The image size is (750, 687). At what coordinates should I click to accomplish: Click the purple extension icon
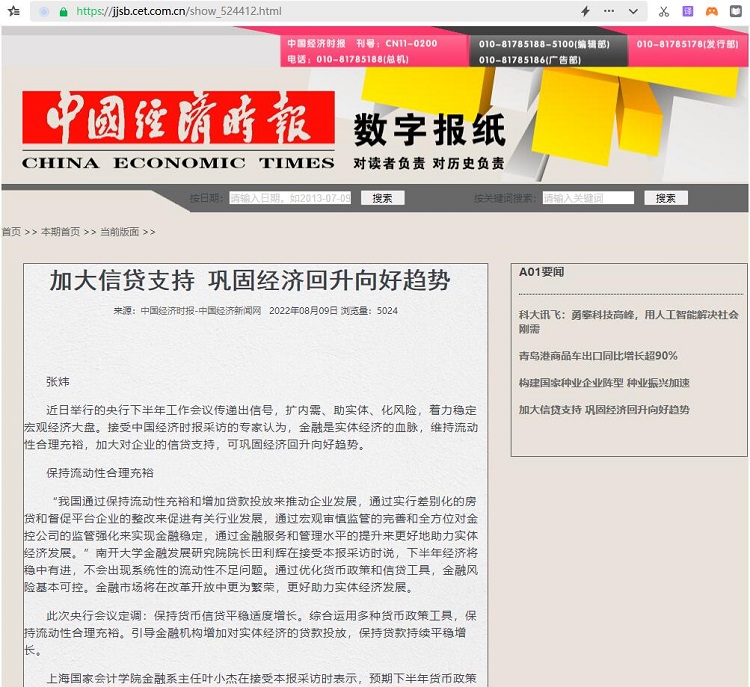[x=687, y=12]
